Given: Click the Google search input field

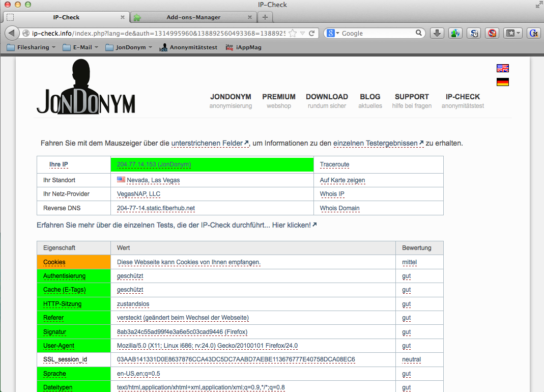Looking at the screenshot, I should (378, 33).
